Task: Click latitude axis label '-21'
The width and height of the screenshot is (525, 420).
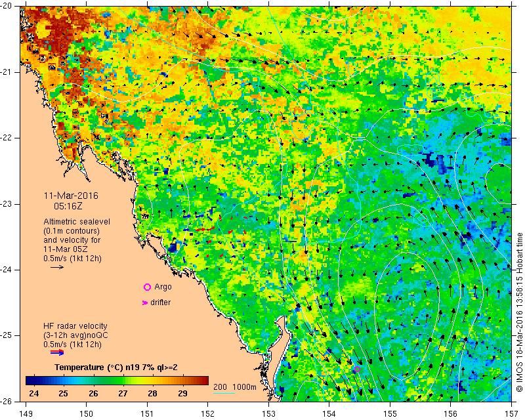Action: [x=7, y=72]
